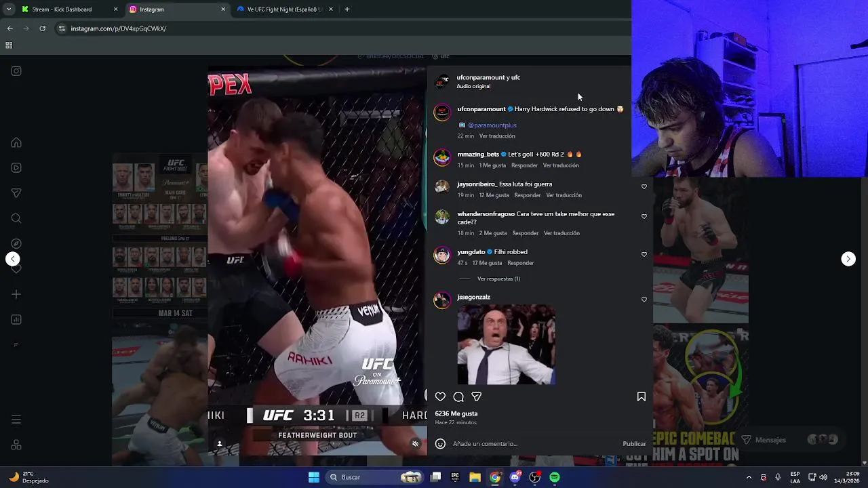Open the More hamburger menu in sidebar
Image resolution: width=868 pixels, height=488 pixels.
pyautogui.click(x=16, y=420)
